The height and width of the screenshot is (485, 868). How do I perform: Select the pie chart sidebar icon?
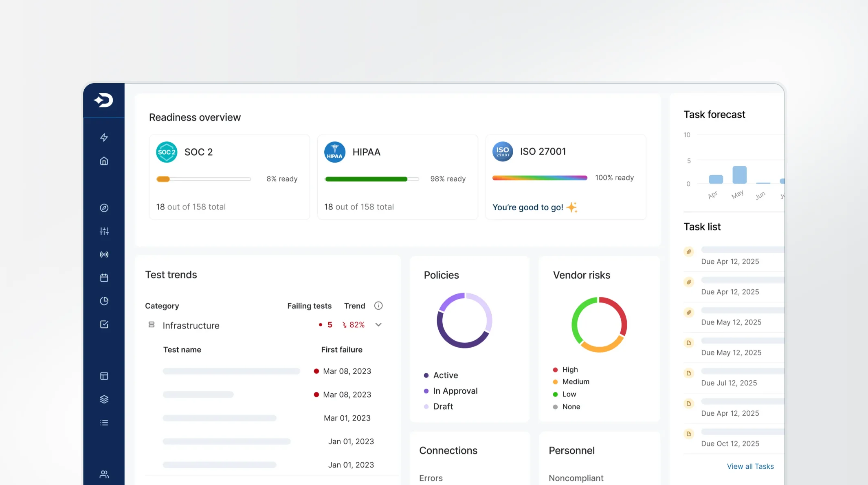[x=104, y=301]
